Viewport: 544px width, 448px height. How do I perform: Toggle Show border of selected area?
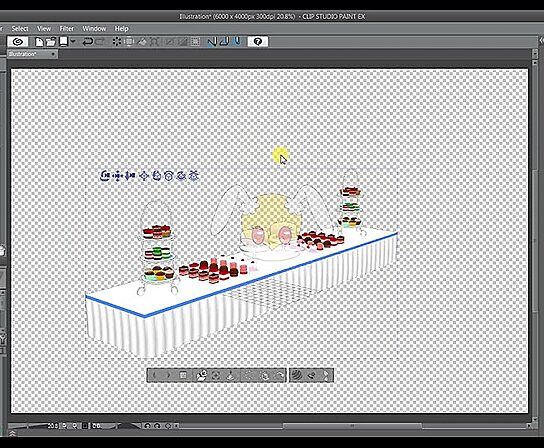(x=195, y=42)
